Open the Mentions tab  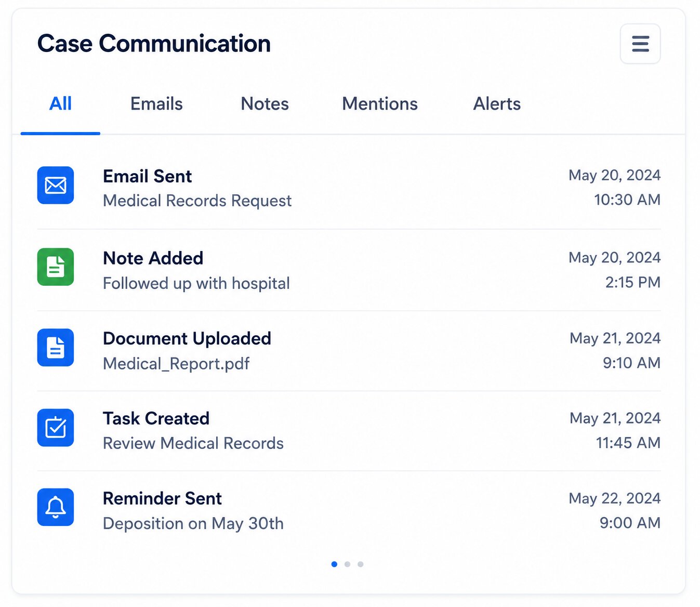tap(380, 104)
